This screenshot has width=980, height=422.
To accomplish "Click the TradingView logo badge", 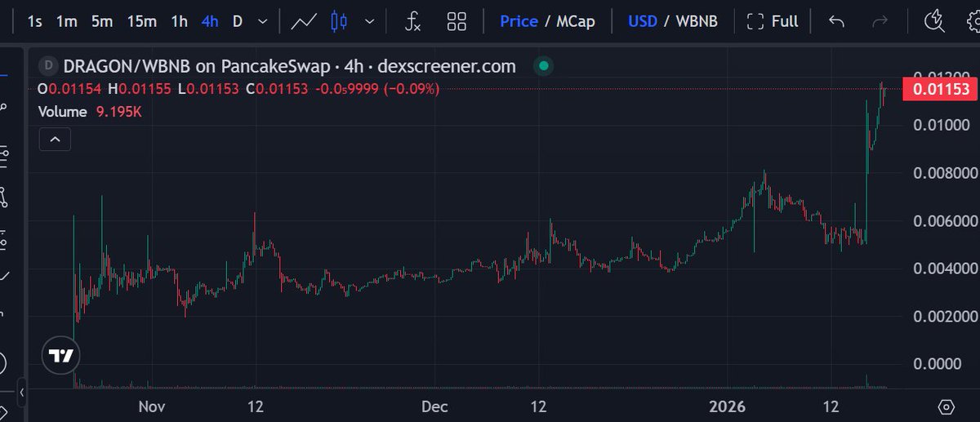I will coord(61,356).
